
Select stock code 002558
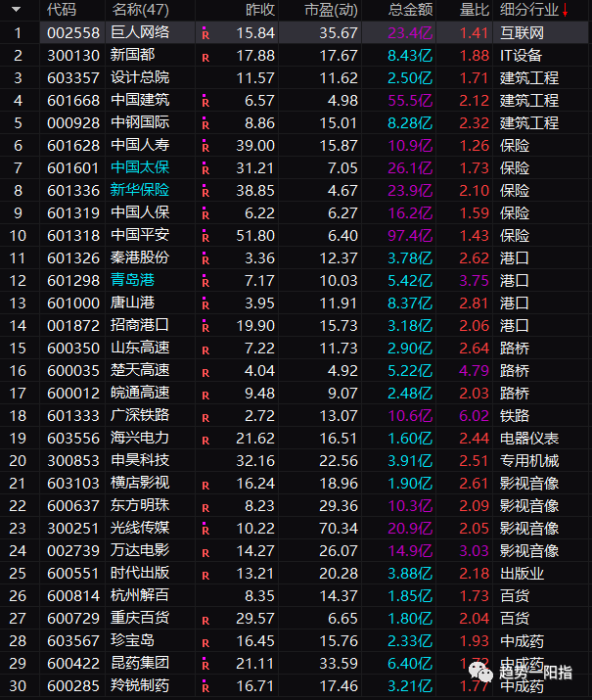[73, 33]
